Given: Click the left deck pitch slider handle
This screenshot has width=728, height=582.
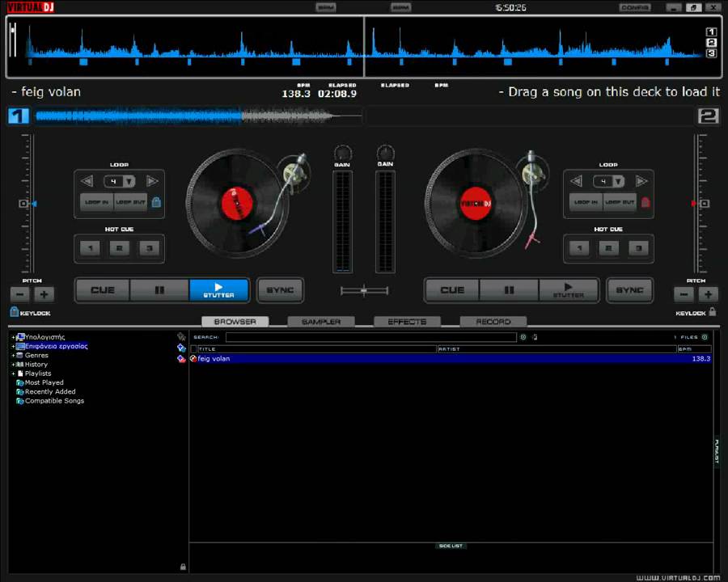Looking at the screenshot, I should click(23, 203).
